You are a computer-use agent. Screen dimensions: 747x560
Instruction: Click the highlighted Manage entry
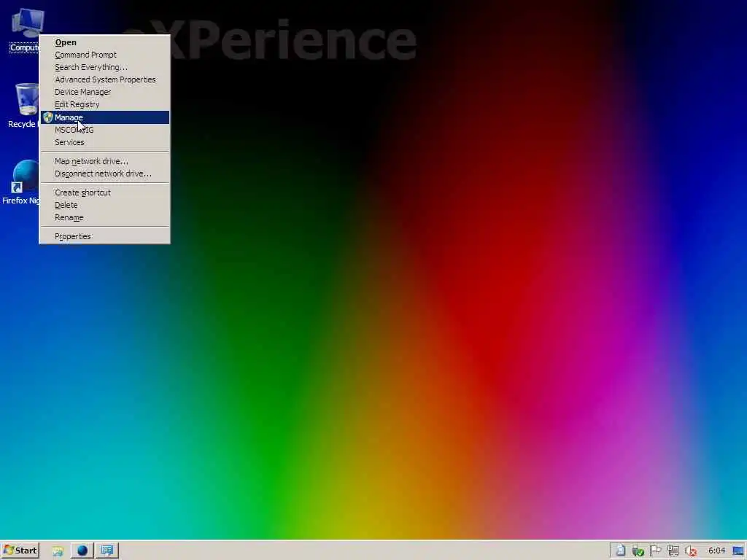pyautogui.click(x=104, y=117)
